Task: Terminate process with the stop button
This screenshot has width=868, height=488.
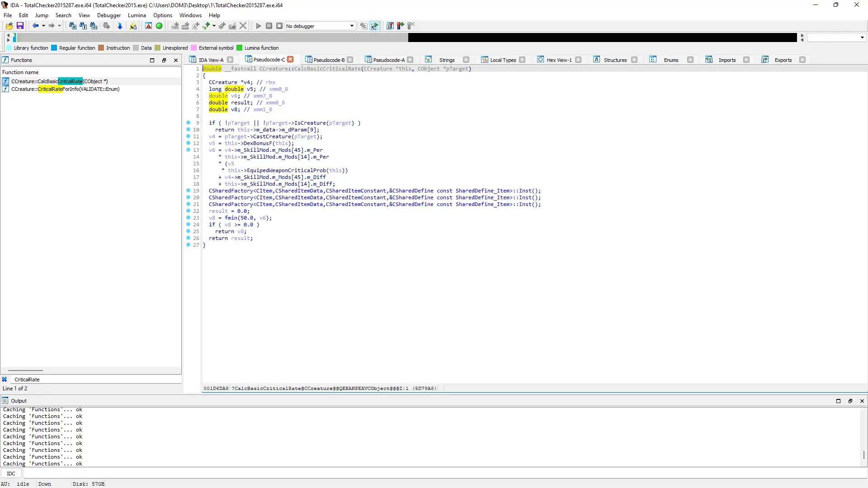Action: pyautogui.click(x=279, y=26)
